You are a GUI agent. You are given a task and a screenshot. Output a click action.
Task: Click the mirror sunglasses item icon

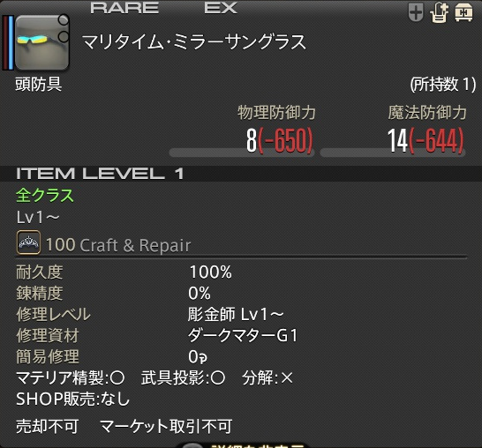point(42,42)
